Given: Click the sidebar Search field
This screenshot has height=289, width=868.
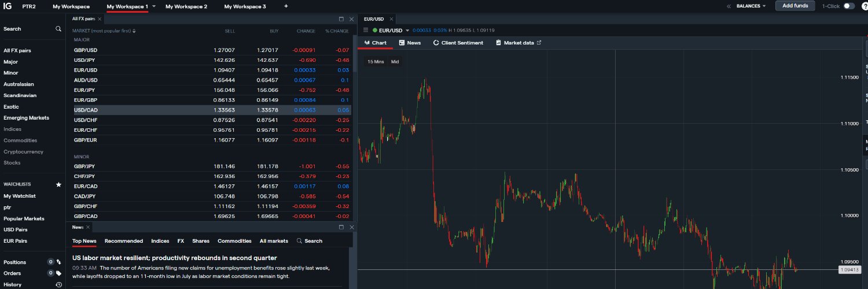Looking at the screenshot, I should [32, 29].
